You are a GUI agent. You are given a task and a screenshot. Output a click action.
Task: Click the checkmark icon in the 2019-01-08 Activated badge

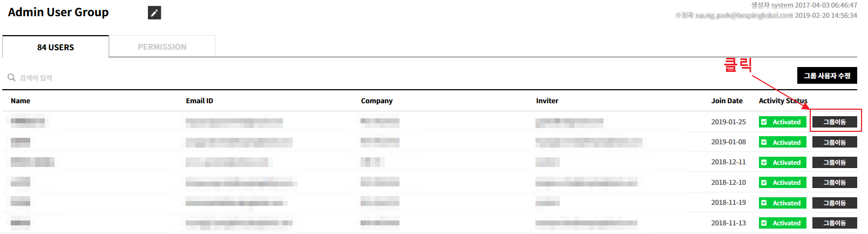pos(764,142)
